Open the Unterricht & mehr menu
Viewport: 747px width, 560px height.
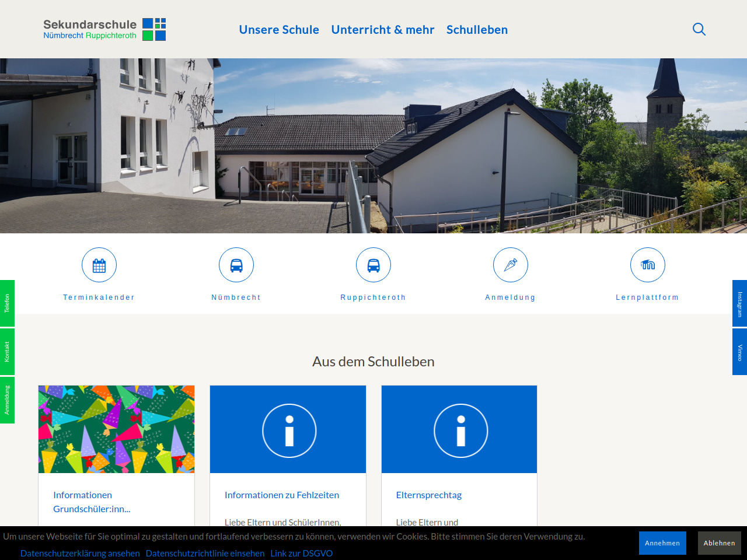pyautogui.click(x=383, y=30)
